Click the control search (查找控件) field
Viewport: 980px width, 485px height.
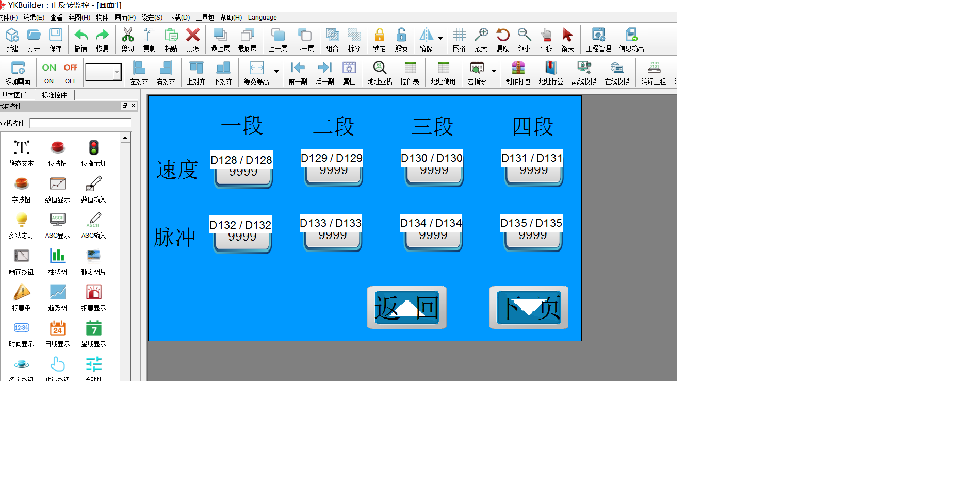(x=80, y=123)
